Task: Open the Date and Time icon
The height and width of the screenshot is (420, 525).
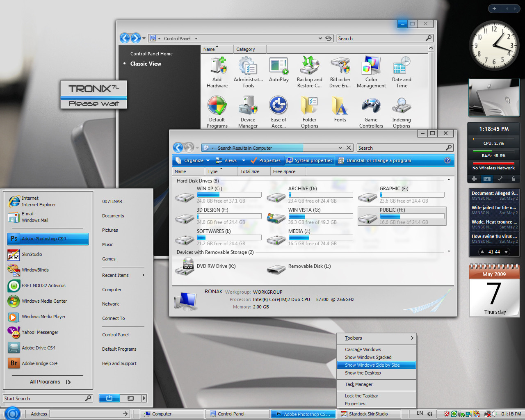Action: point(402,72)
